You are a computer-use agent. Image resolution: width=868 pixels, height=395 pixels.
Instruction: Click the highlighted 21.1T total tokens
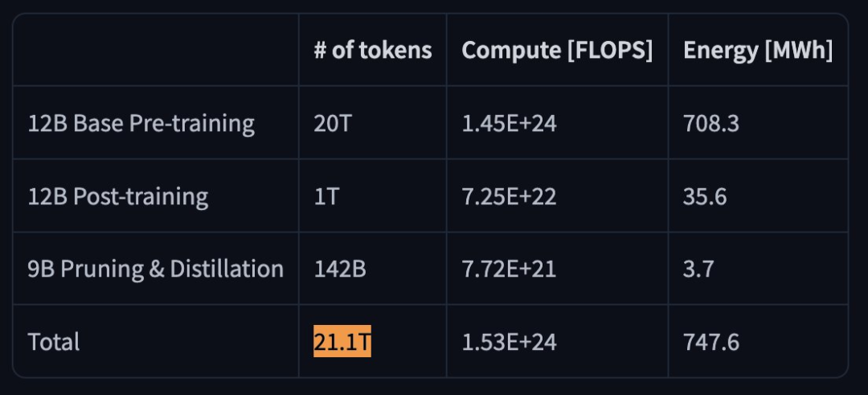pyautogui.click(x=342, y=342)
